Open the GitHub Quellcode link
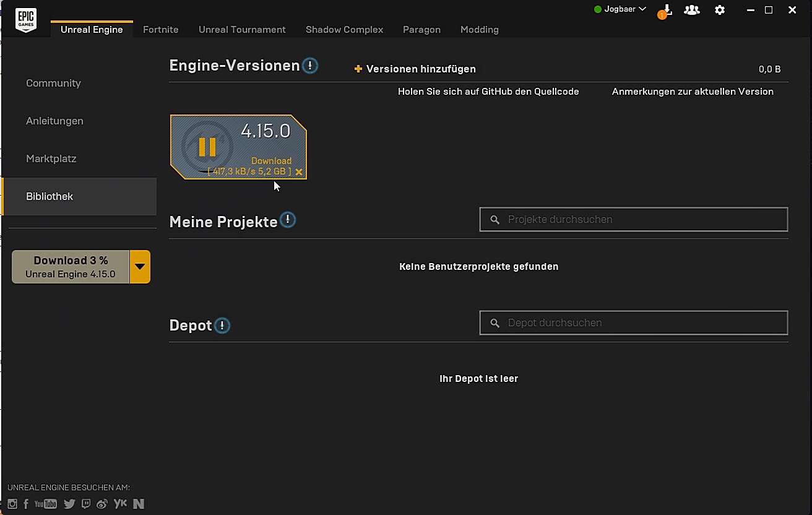This screenshot has height=515, width=812. click(x=488, y=92)
